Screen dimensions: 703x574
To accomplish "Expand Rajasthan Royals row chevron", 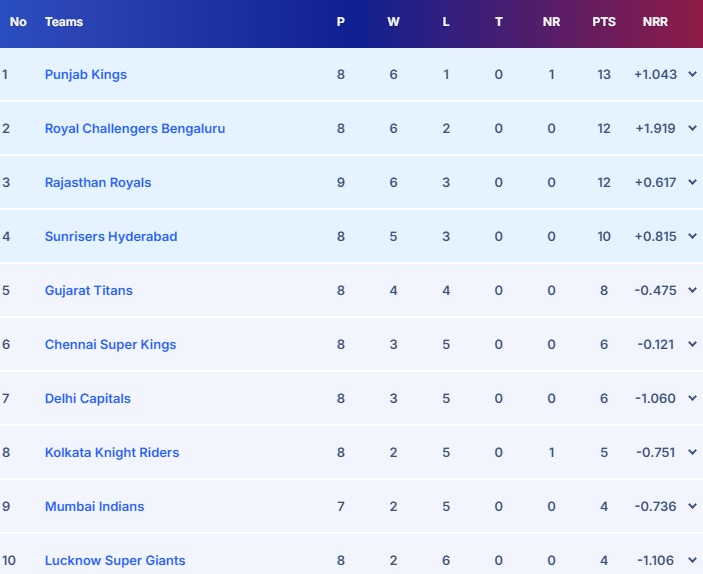I will click(692, 183).
